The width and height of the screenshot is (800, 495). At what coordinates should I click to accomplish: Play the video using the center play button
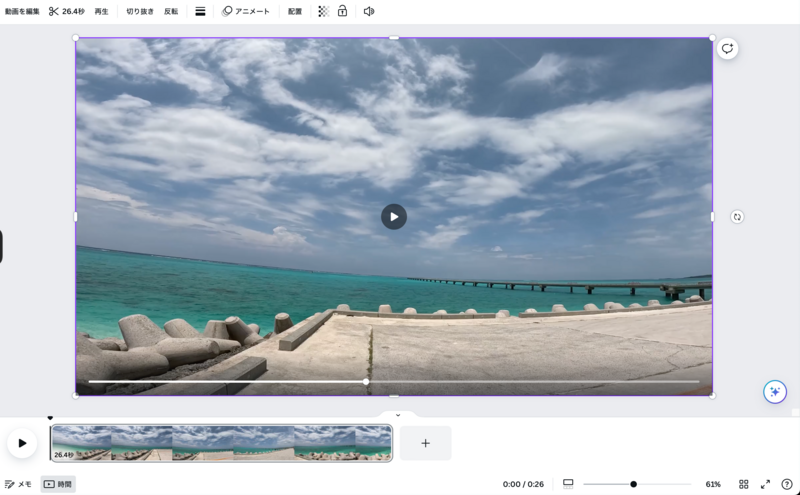point(394,217)
